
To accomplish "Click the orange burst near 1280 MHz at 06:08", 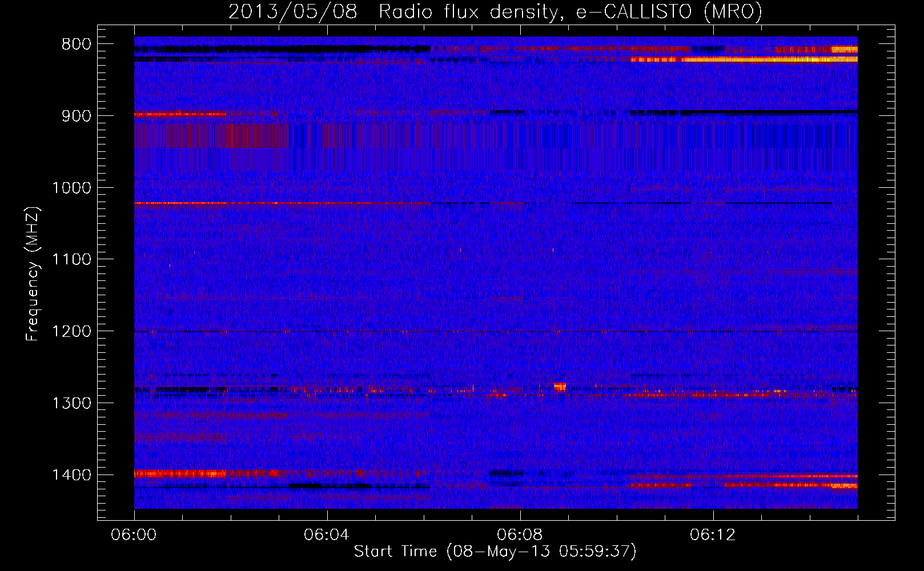I will pos(560,387).
